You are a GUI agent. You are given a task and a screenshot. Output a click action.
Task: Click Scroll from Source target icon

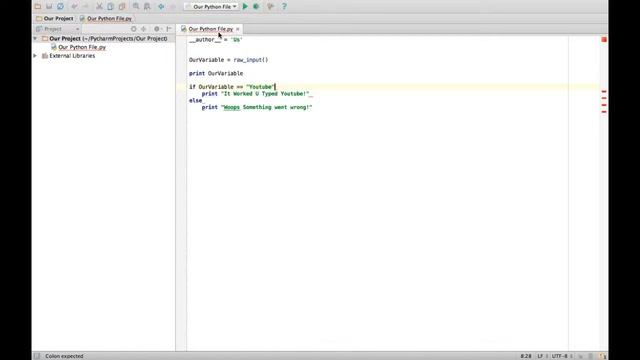click(x=133, y=29)
